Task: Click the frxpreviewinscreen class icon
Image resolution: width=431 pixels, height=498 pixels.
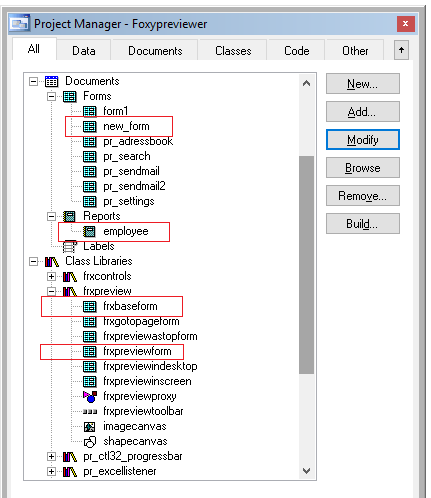Action: 90,381
